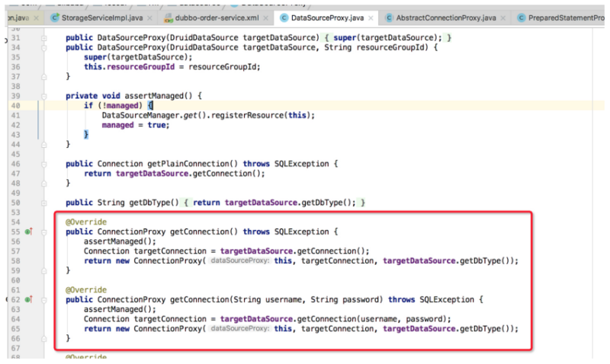Click the dubbo-order-service.xml file type icon

click(169, 18)
